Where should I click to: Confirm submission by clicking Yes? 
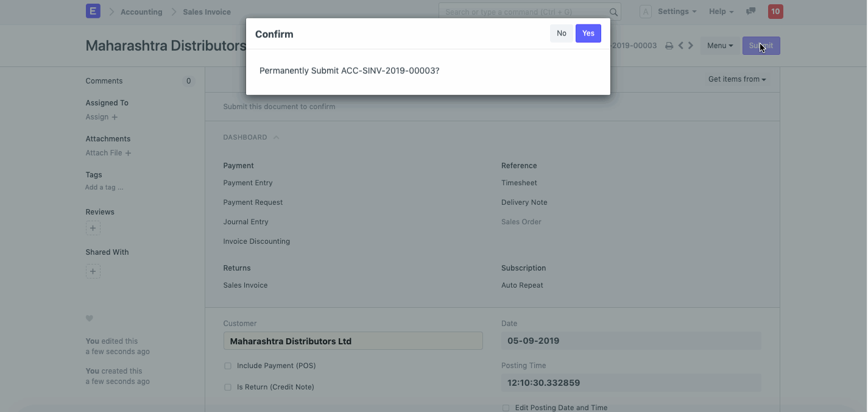pyautogui.click(x=588, y=34)
